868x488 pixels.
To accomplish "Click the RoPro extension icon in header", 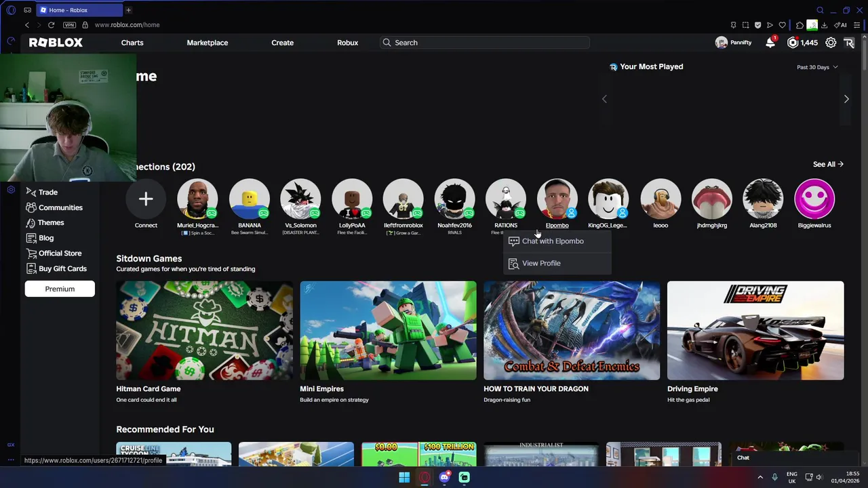I will (849, 43).
